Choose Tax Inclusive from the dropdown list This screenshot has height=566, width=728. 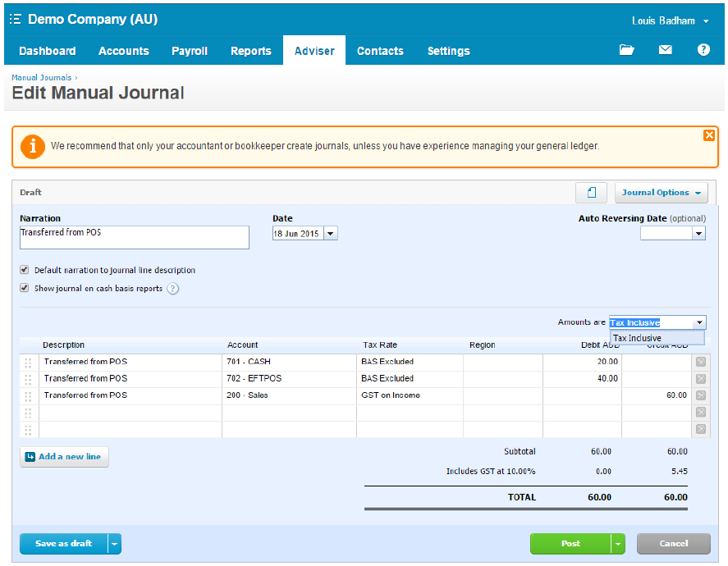click(x=657, y=338)
